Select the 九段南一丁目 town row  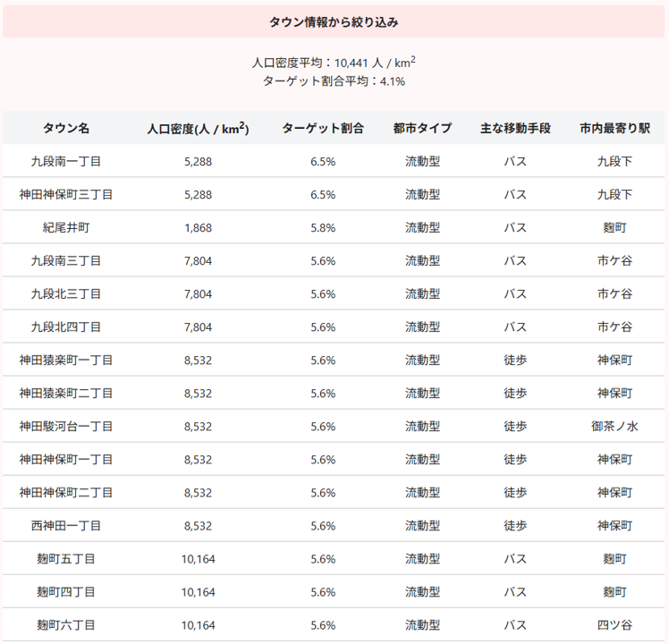coord(66,162)
